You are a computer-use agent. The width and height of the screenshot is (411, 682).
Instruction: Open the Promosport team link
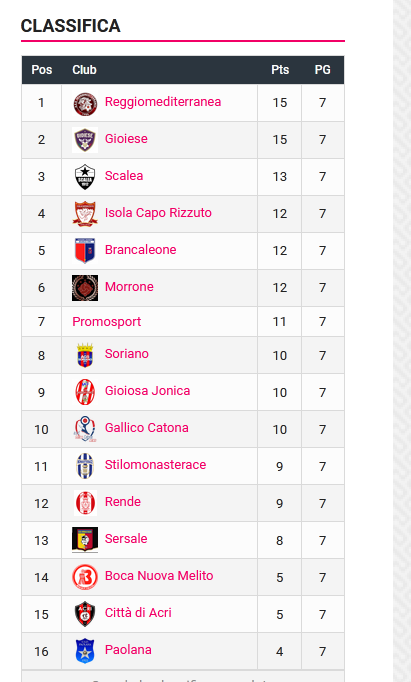[107, 322]
